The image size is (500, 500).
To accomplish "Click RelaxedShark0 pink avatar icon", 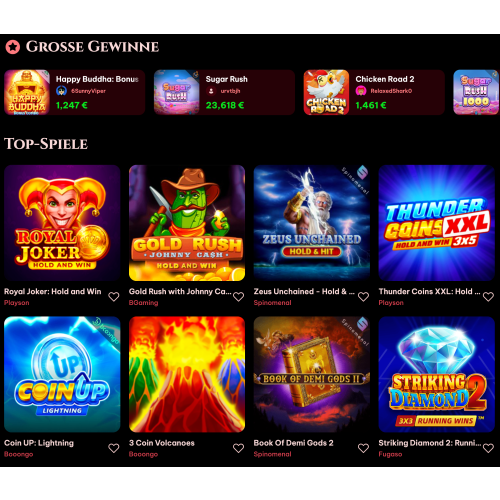I will 361,91.
